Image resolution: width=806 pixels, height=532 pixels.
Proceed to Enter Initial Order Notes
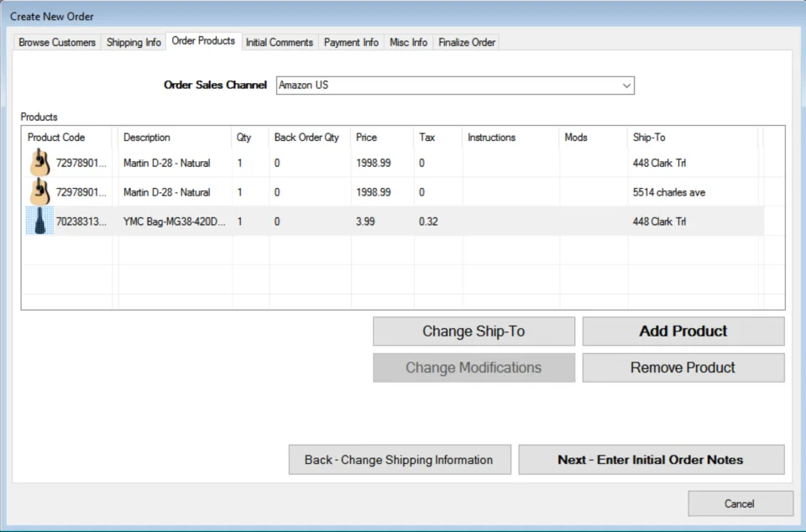pyautogui.click(x=652, y=460)
